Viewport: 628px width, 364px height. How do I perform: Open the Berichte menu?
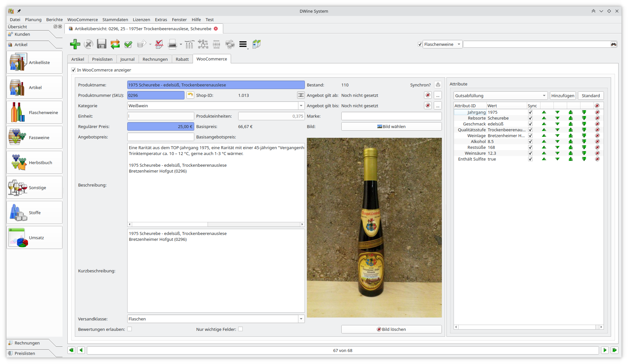tap(54, 19)
